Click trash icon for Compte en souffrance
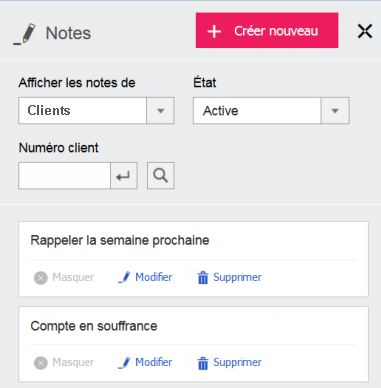This screenshot has width=381, height=388. click(203, 363)
